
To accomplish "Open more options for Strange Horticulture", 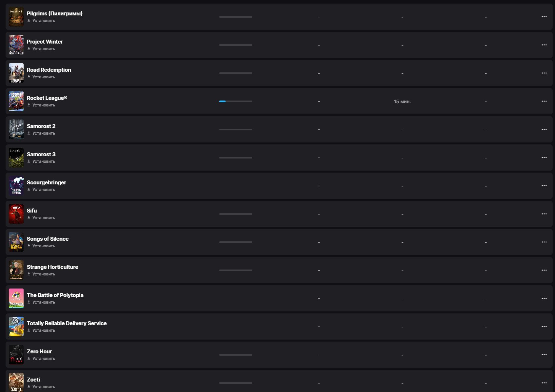I will pos(544,270).
